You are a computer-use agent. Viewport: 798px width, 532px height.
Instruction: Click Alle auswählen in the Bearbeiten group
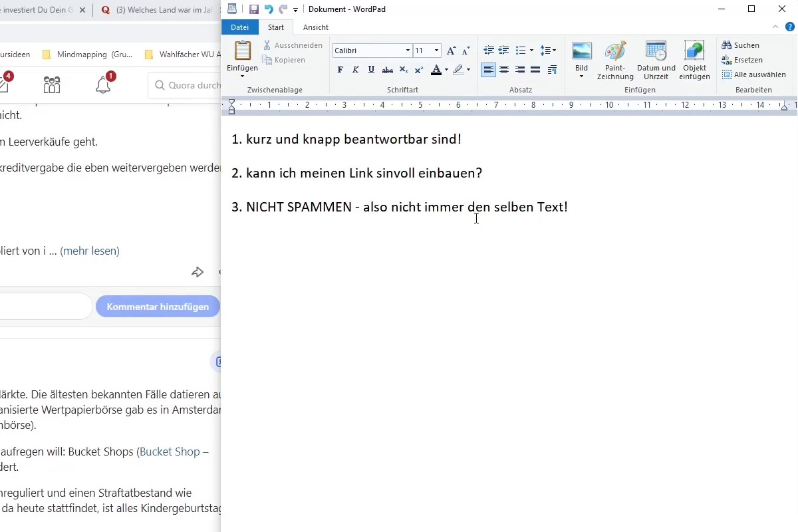point(754,74)
